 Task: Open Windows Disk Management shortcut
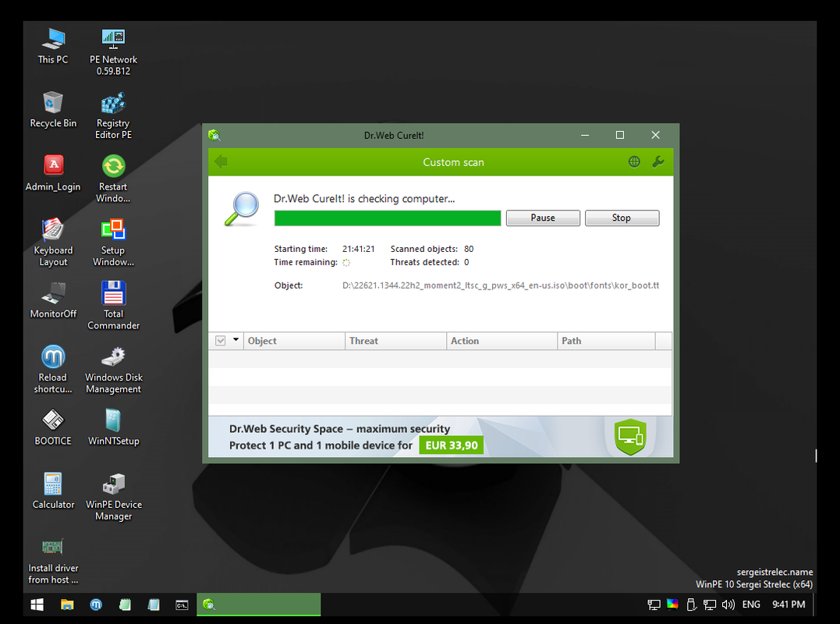click(x=113, y=369)
